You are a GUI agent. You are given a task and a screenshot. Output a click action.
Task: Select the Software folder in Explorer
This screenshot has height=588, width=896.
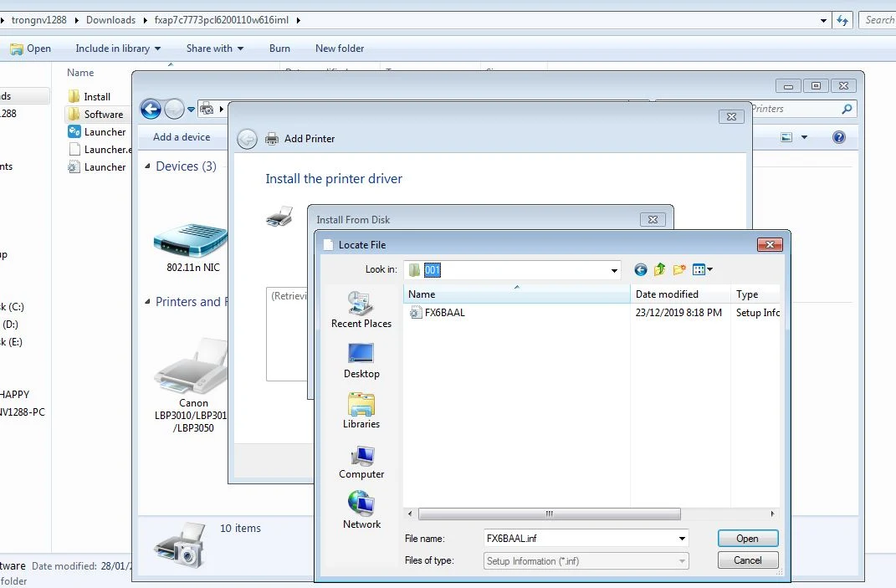(x=96, y=115)
